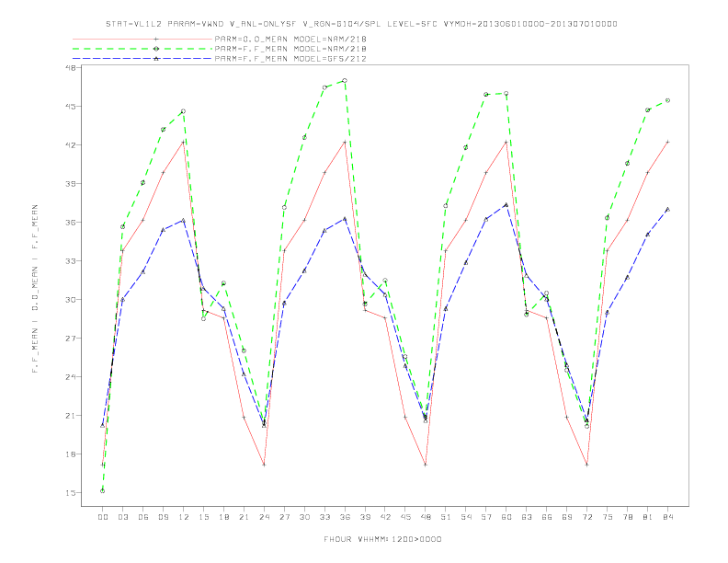Click x-axis tick label 03

pos(122,517)
